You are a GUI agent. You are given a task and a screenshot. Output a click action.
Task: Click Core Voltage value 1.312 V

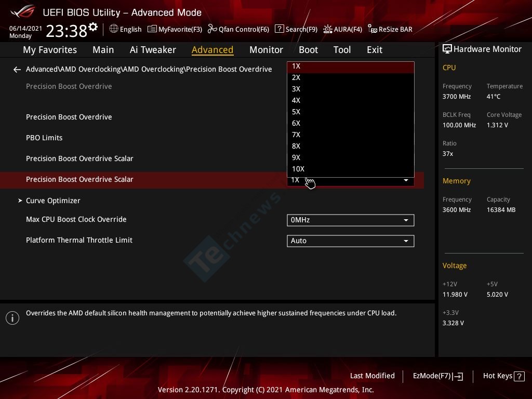point(497,125)
